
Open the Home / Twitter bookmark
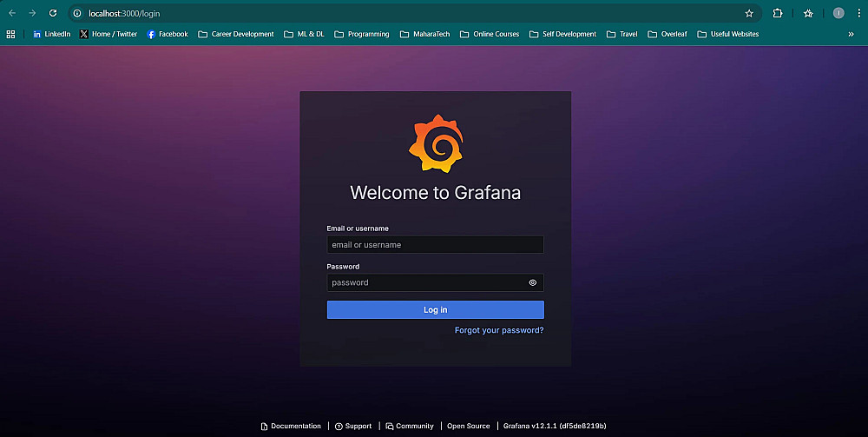(108, 35)
